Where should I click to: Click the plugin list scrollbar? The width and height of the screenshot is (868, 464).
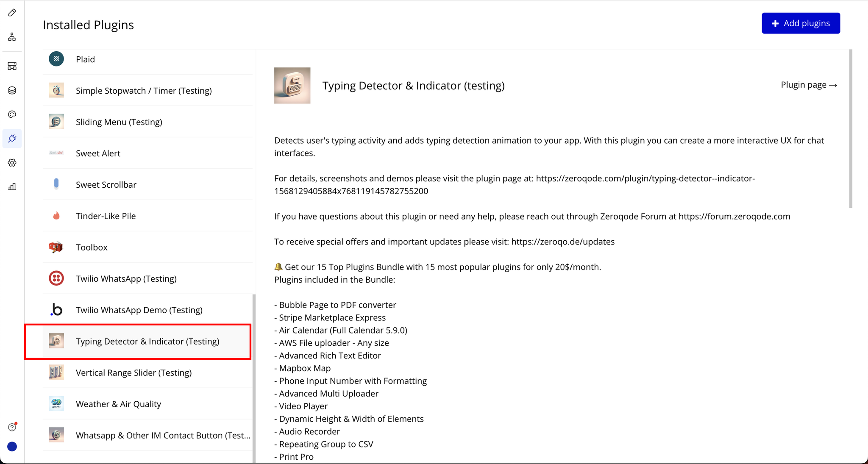tap(254, 377)
